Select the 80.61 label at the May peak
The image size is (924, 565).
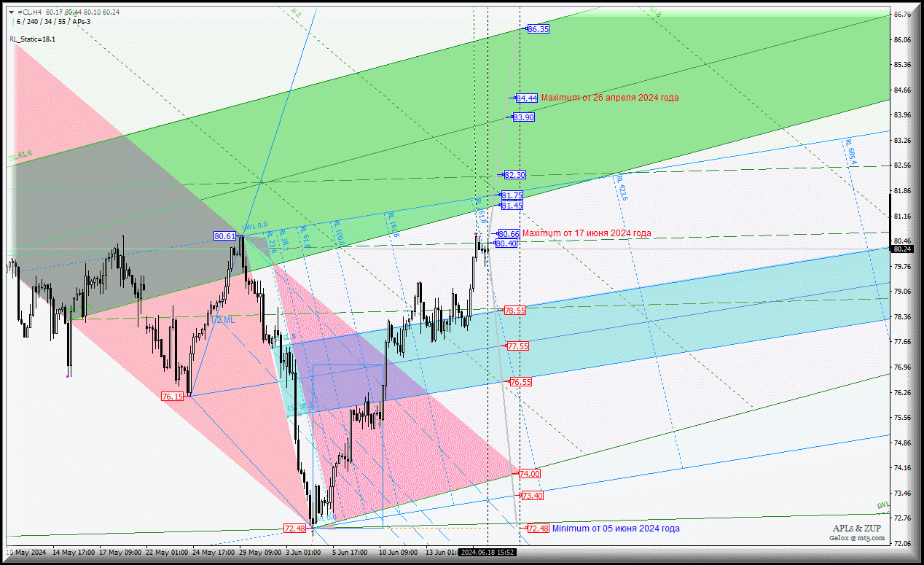(224, 236)
